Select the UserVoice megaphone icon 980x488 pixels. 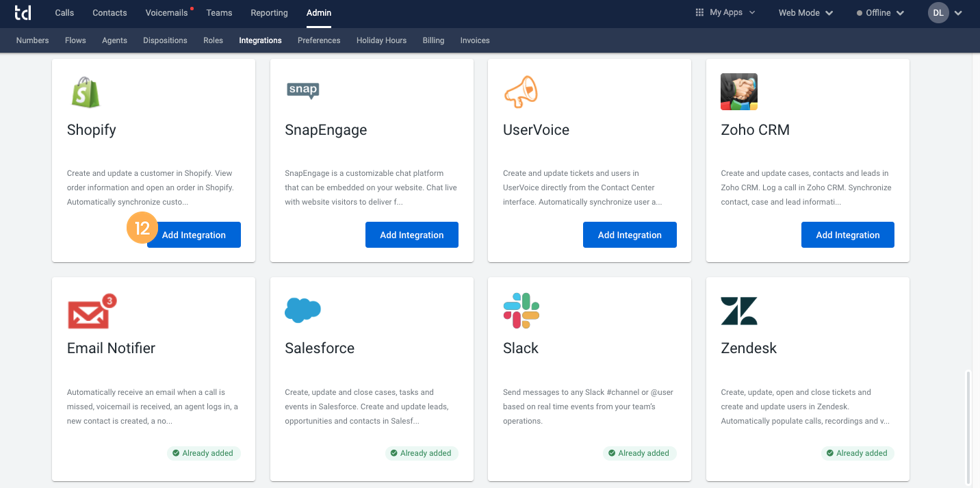(522, 92)
